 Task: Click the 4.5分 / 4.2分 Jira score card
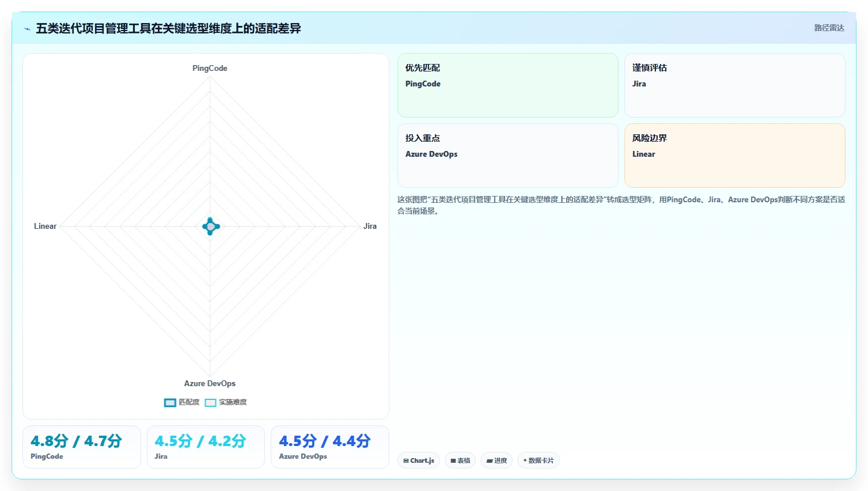click(206, 447)
